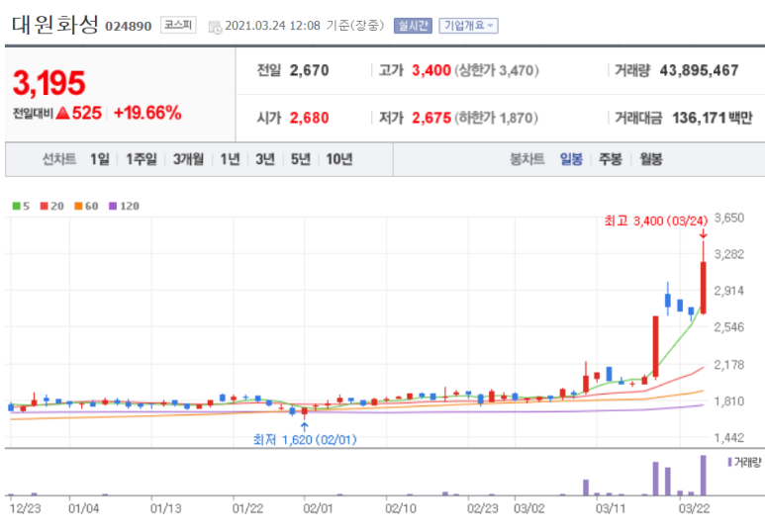Click the 대원화성 stock name heading
The width and height of the screenshot is (765, 532).
pos(55,24)
